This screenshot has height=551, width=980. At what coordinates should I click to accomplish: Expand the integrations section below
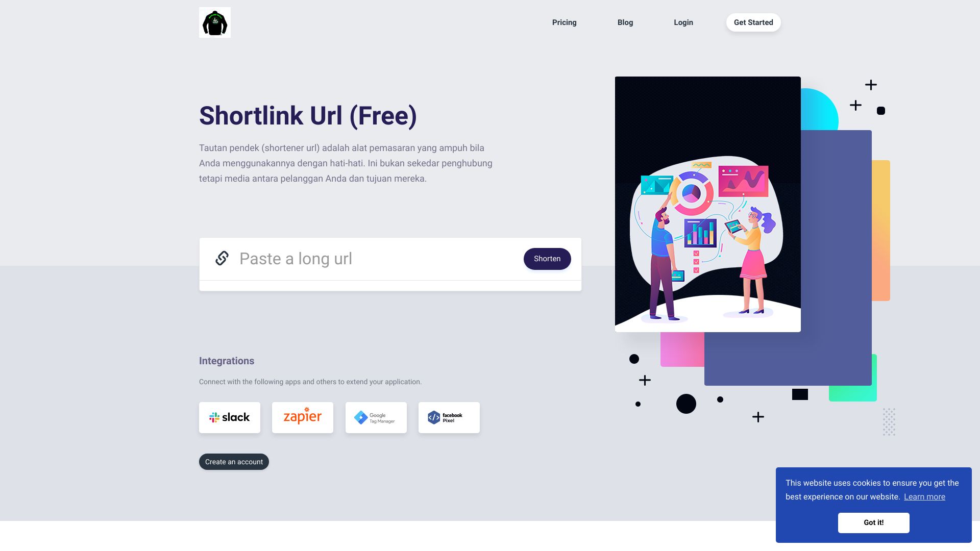click(x=227, y=361)
